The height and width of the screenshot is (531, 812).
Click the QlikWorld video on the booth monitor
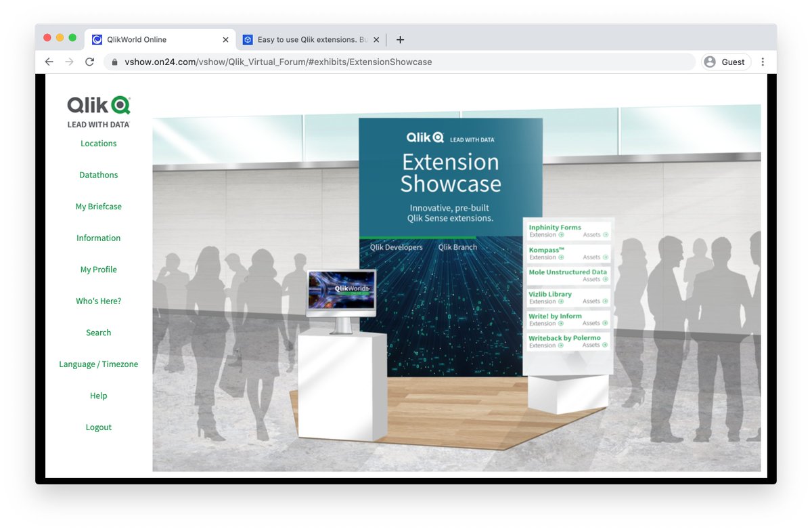click(x=341, y=290)
